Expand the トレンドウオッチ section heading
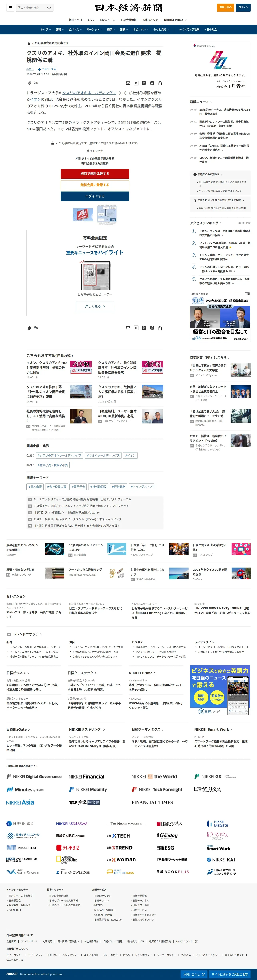Image resolution: width=257 pixels, height=980 pixels. point(27,634)
